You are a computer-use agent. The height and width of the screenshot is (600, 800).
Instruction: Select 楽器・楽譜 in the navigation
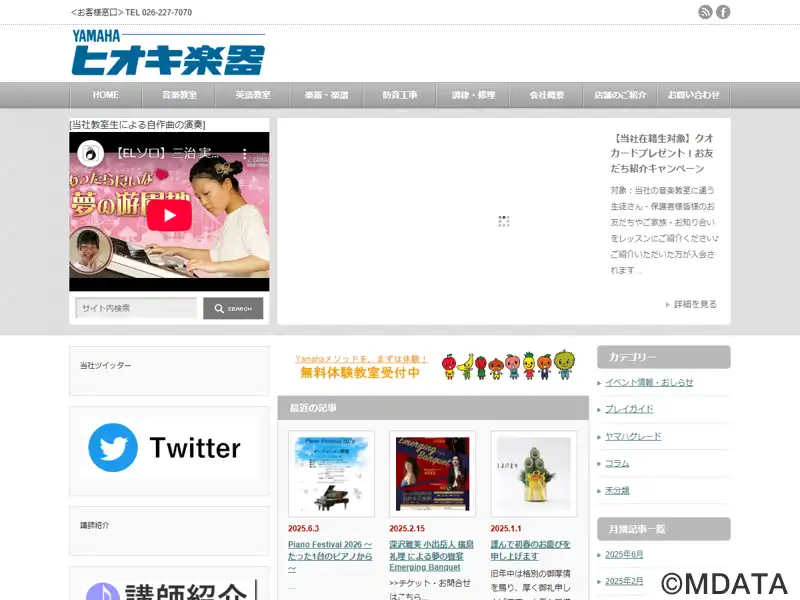[x=327, y=95]
